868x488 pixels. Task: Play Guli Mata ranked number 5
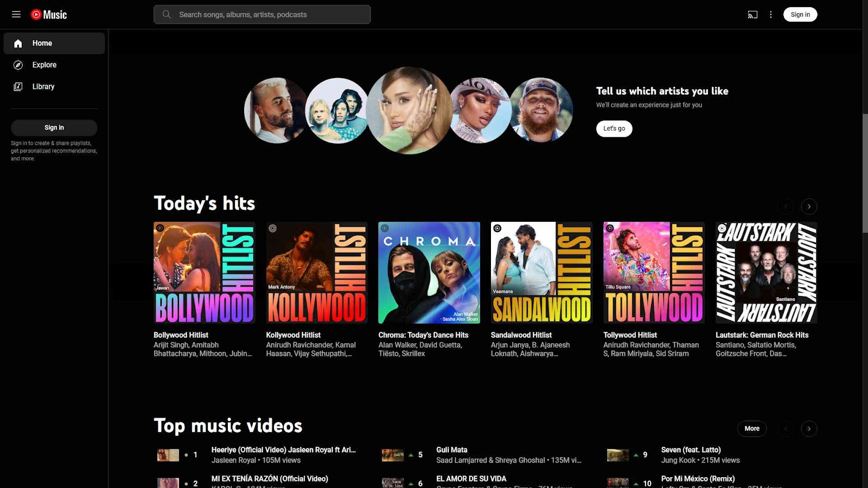[452, 450]
